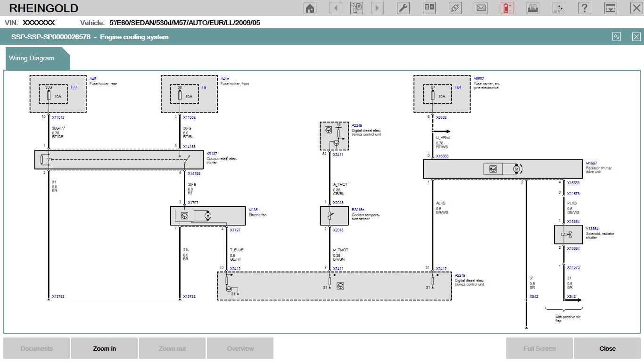Click the Overview button
Screen dimensions: 644x362
240,349
